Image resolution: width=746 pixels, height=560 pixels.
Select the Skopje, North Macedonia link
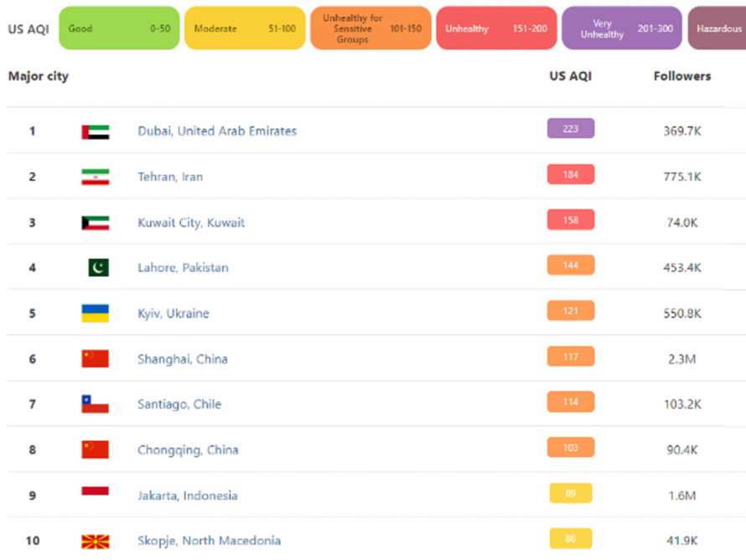[209, 541]
